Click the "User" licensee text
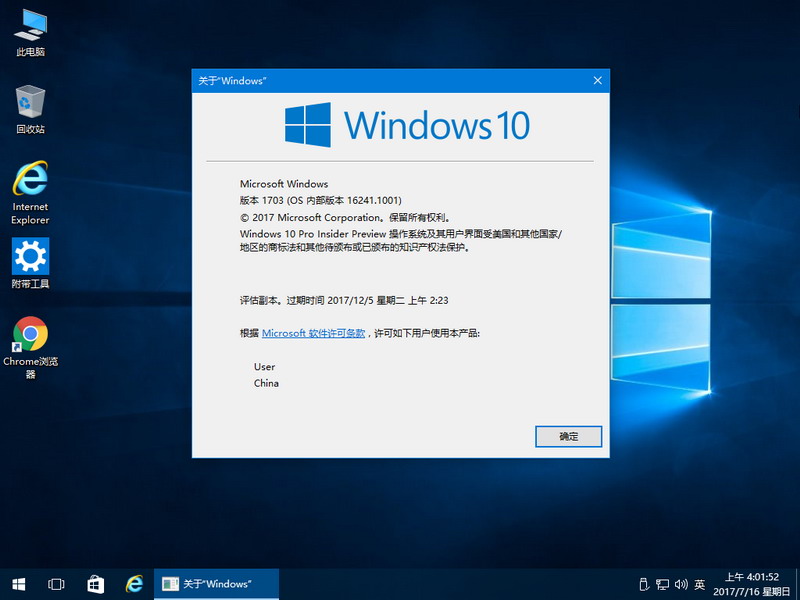Screen dimensions: 800x600 264,367
